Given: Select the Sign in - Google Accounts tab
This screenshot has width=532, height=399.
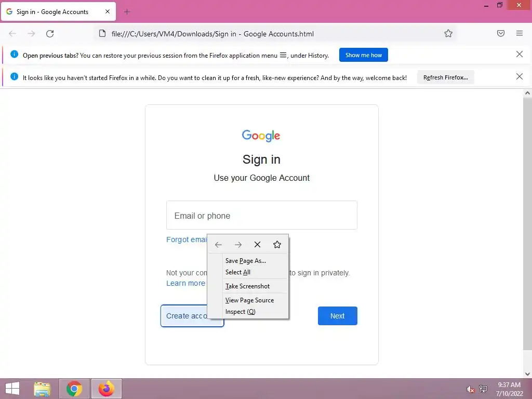Looking at the screenshot, I should pyautogui.click(x=58, y=12).
